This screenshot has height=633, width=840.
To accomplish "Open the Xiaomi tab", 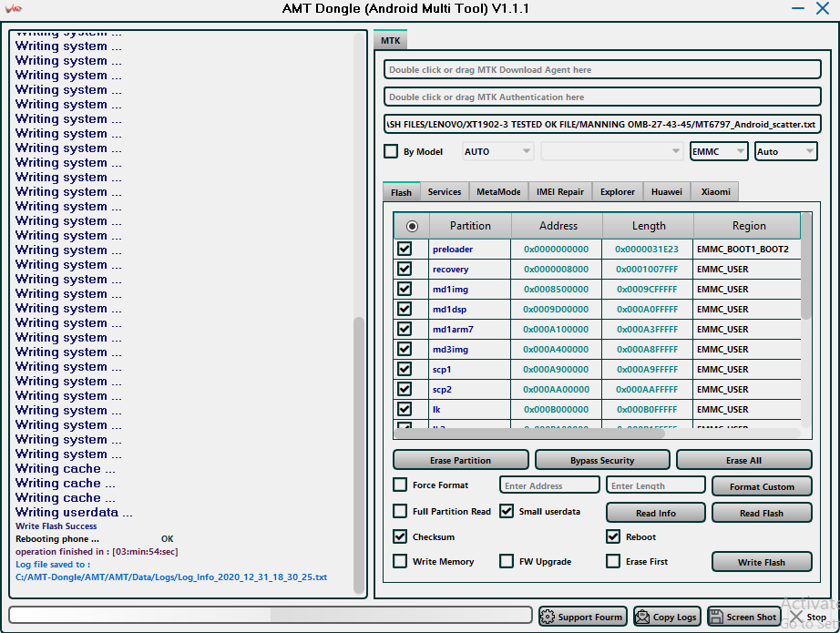I will point(716,191).
